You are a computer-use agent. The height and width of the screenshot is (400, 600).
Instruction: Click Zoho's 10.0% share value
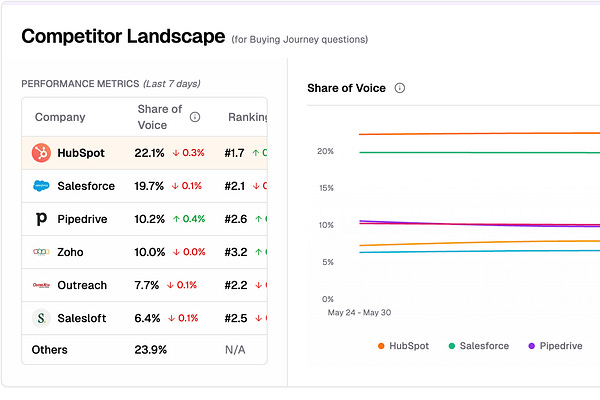(x=150, y=252)
